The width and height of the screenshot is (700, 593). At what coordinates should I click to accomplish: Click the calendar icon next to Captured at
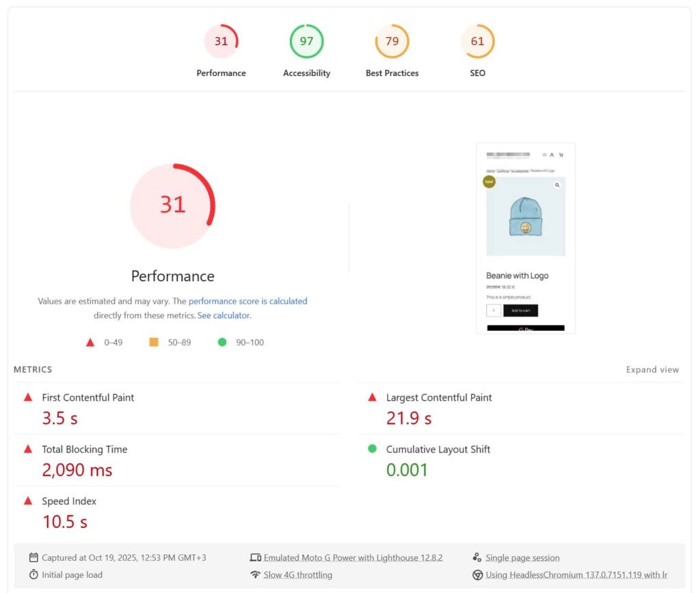(33, 557)
